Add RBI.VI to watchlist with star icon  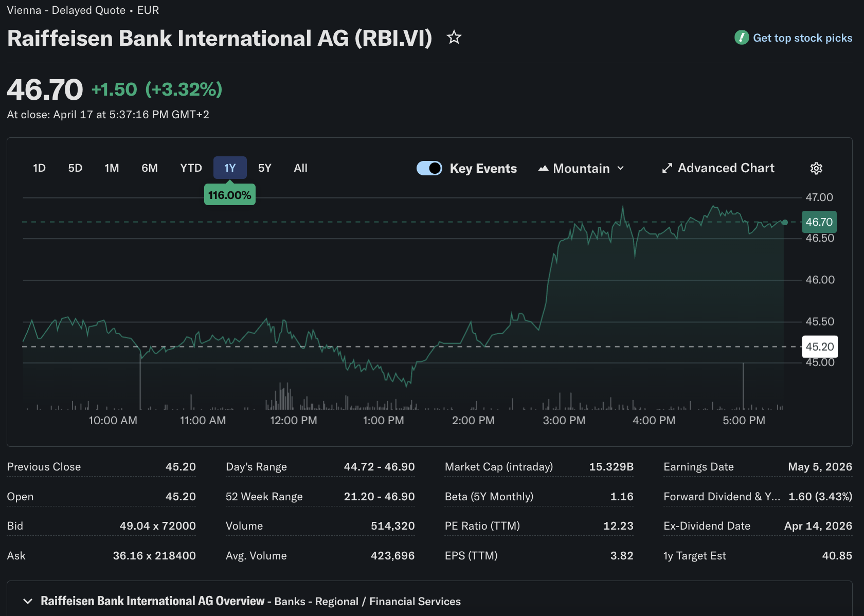point(454,38)
